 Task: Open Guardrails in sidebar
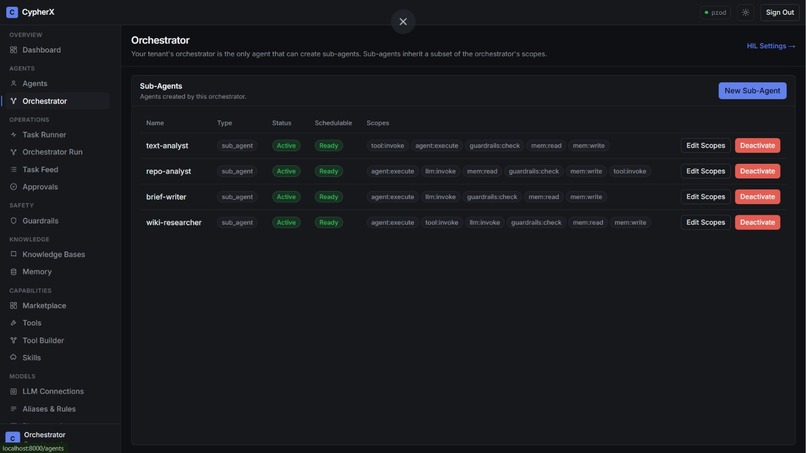pyautogui.click(x=40, y=221)
